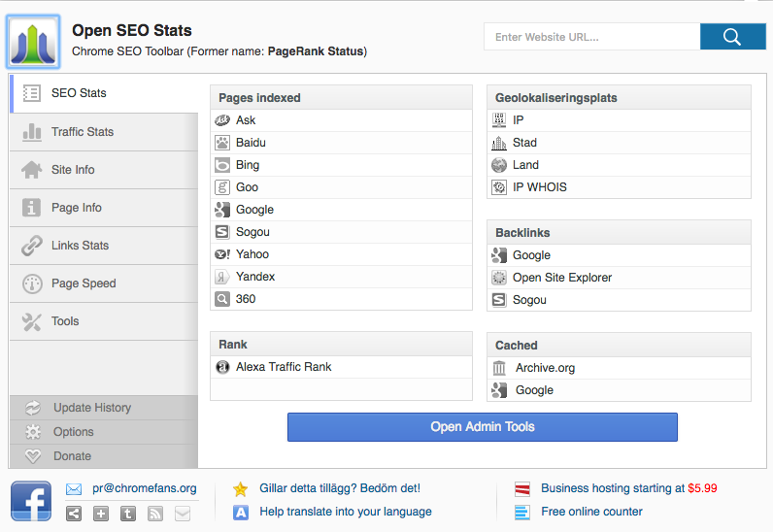Switch to the Traffic Stats tab
The height and width of the screenshot is (532, 773).
[104, 132]
